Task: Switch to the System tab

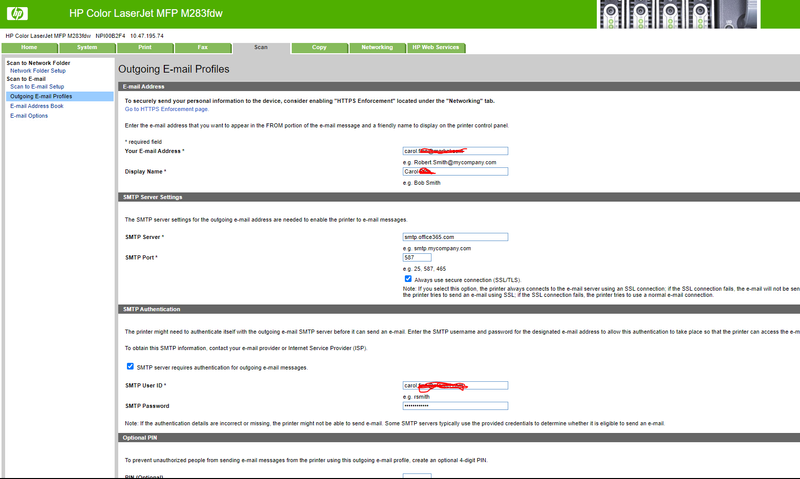Action: [x=87, y=48]
